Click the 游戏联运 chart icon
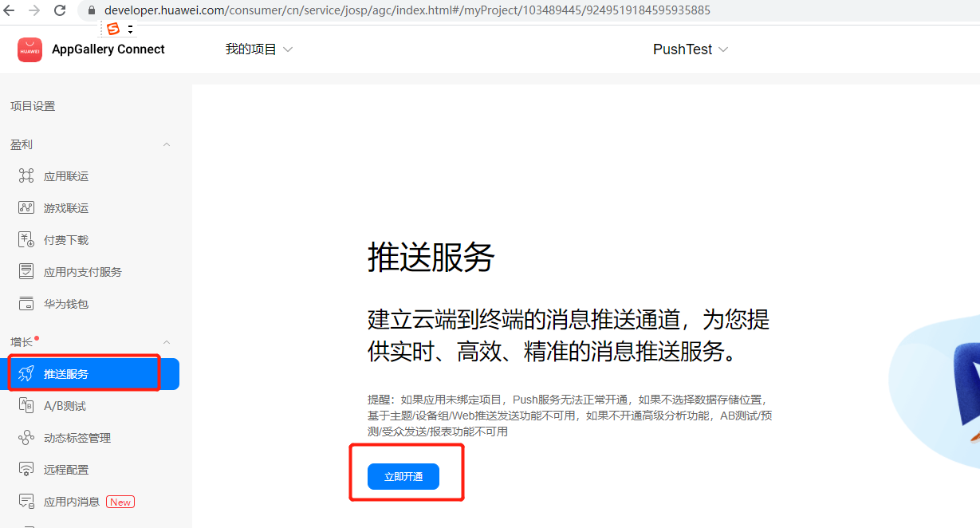 [x=26, y=208]
